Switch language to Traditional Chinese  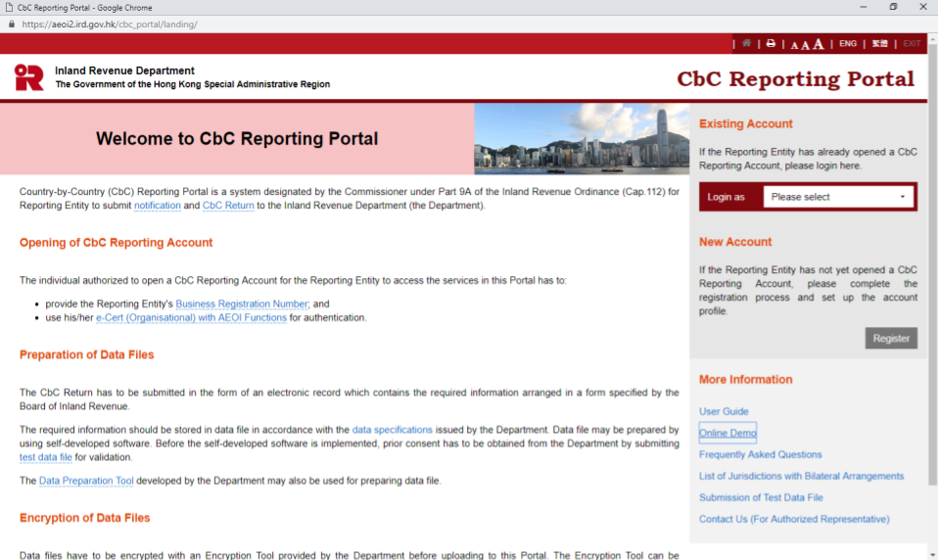[879, 44]
